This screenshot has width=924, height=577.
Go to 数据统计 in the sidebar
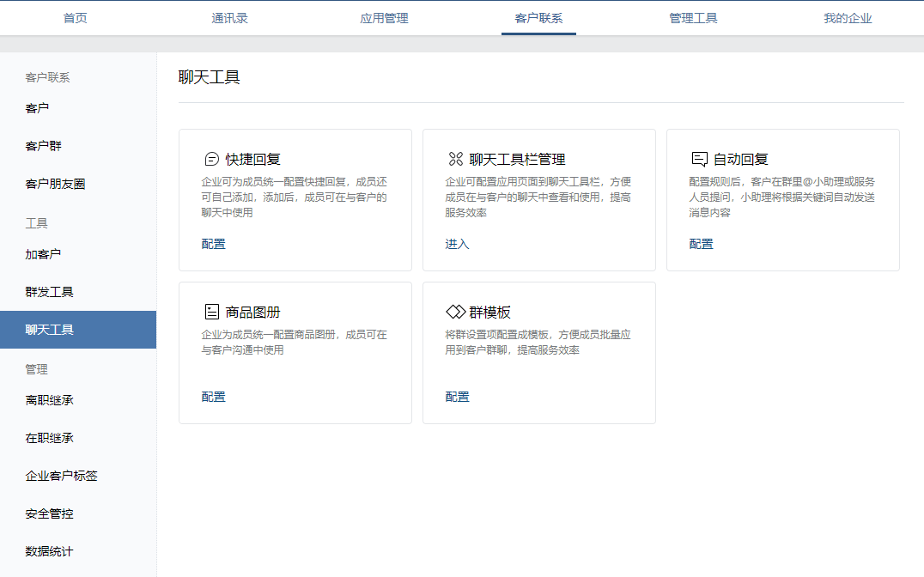[50, 551]
